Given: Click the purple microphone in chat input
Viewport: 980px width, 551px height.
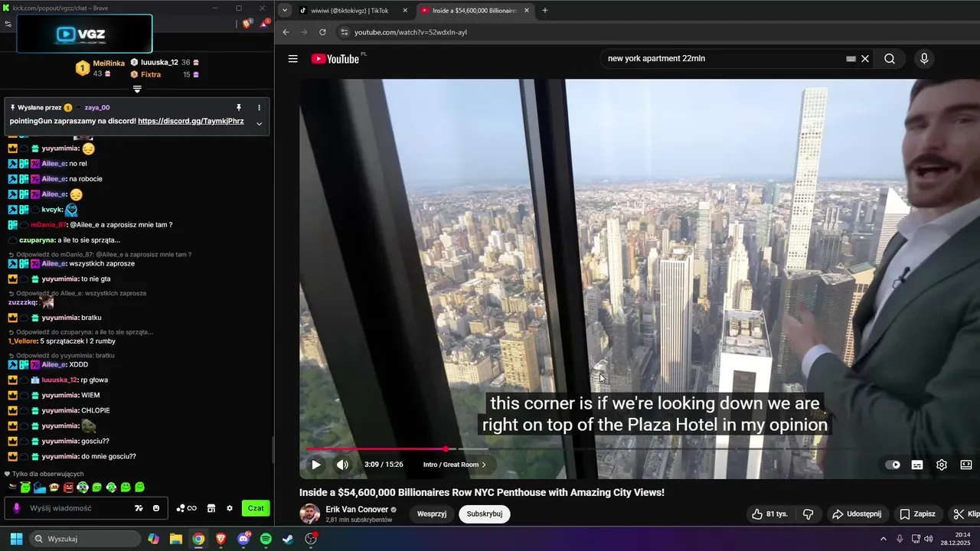Looking at the screenshot, I should [17, 508].
